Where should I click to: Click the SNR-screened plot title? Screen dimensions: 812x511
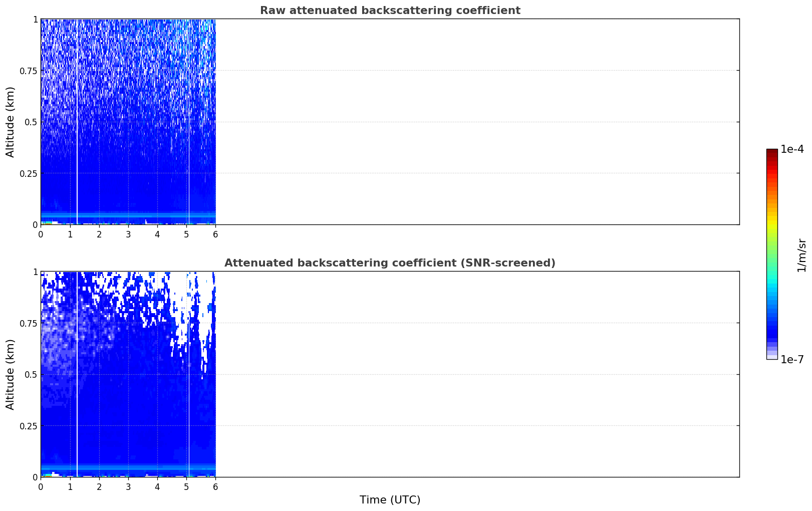[x=390, y=263]
